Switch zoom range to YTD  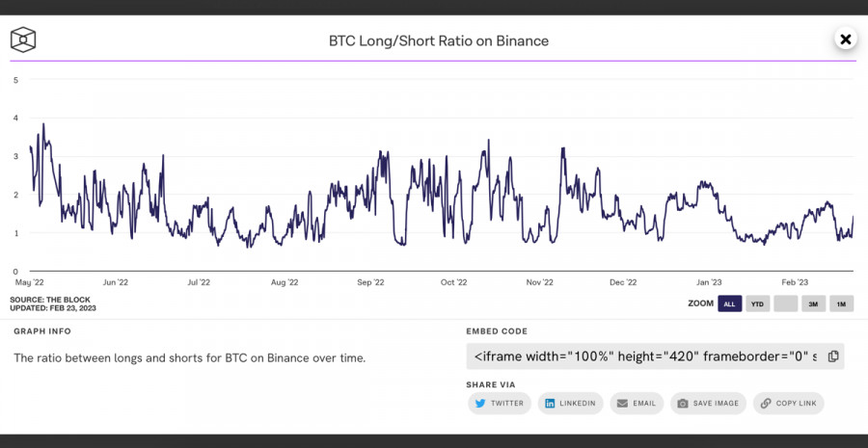point(757,303)
